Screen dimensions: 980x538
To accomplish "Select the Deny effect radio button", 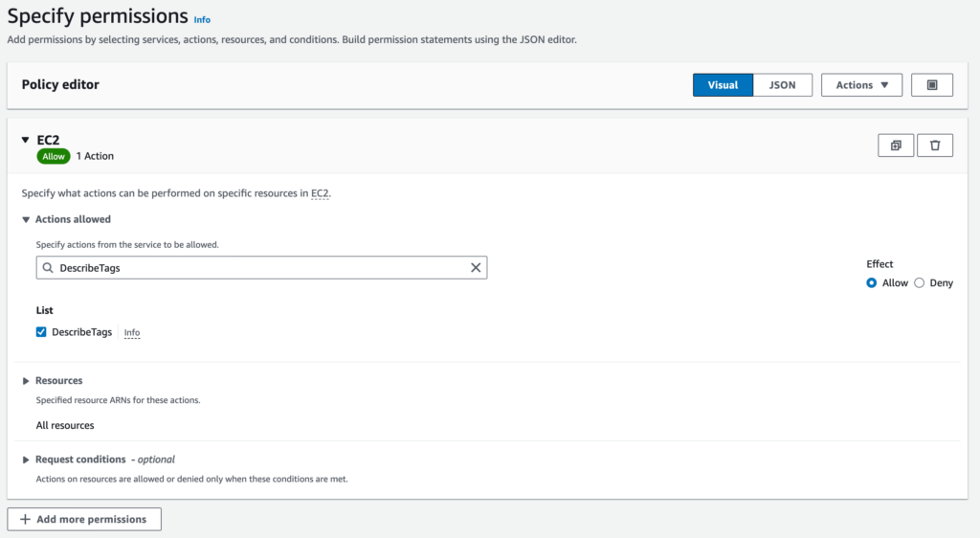I will pos(920,283).
